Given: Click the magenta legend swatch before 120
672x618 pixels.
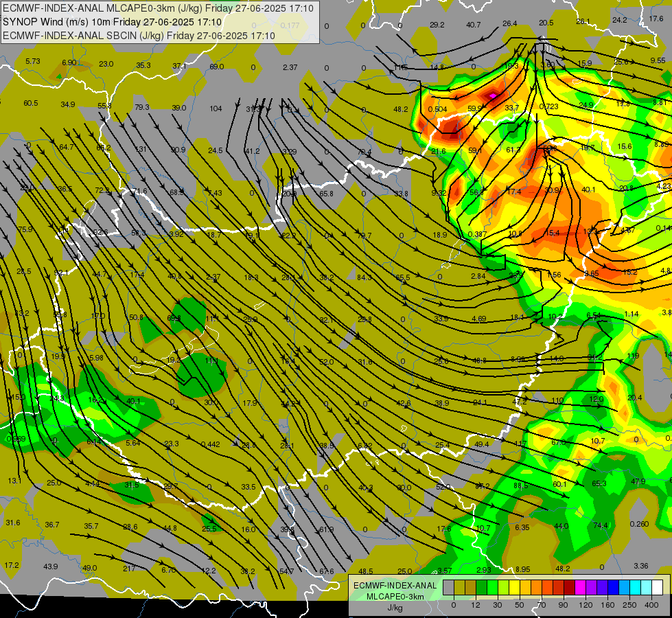Looking at the screenshot, I should click(x=580, y=587).
